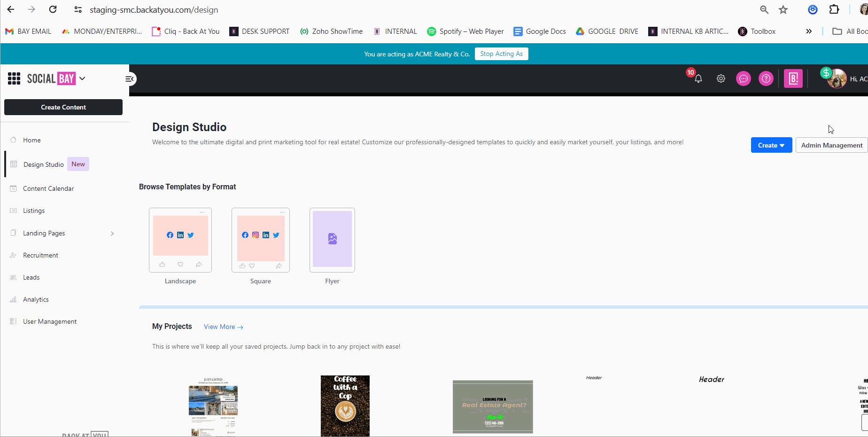Screen dimensions: 868x437
Task: Select the Square template format thumbnail
Action: pos(261,240)
